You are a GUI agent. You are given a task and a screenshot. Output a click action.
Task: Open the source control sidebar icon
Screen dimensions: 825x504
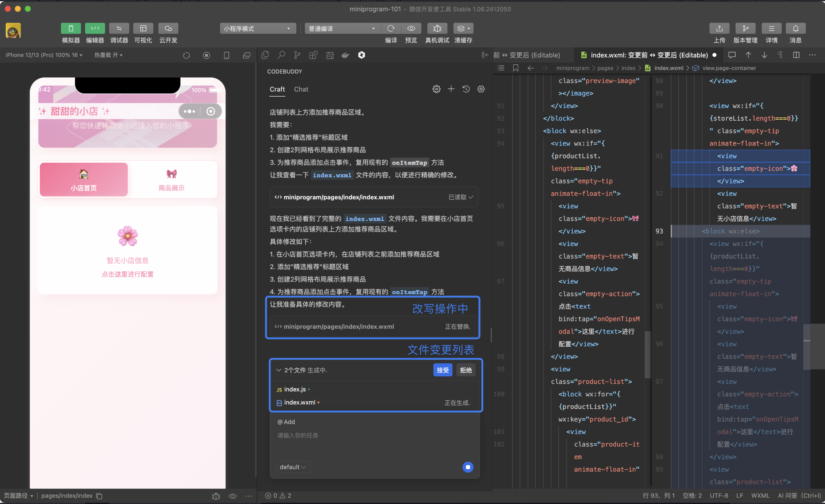297,55
